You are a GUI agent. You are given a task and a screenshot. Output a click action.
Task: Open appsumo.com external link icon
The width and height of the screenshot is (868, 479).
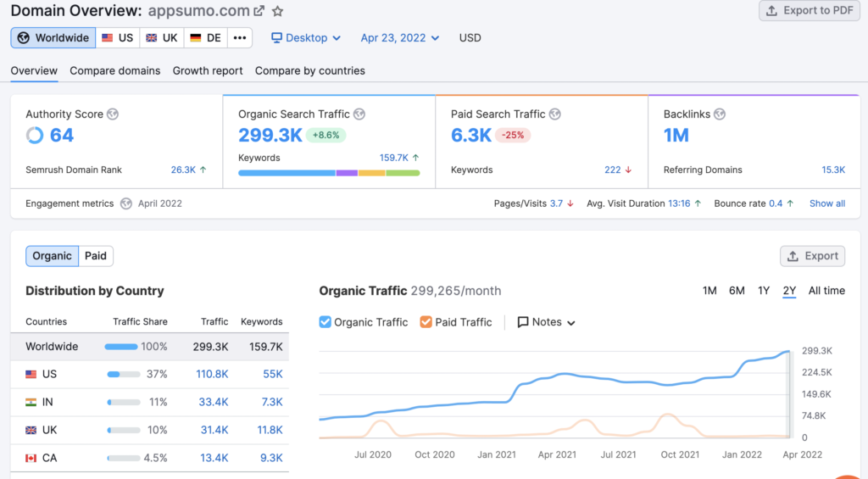pyautogui.click(x=259, y=10)
